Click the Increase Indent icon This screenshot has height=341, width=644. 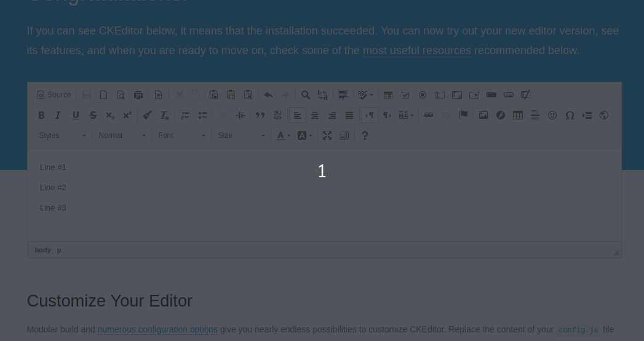240,116
